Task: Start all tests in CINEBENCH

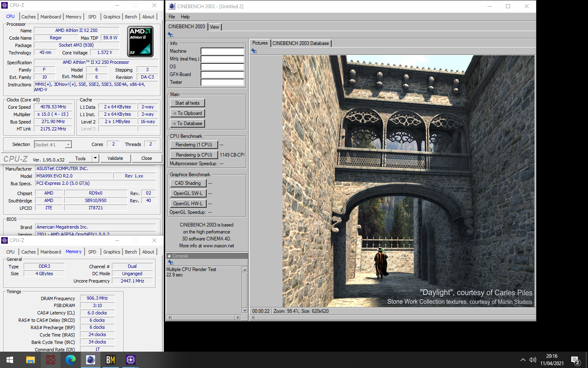Action: (187, 103)
